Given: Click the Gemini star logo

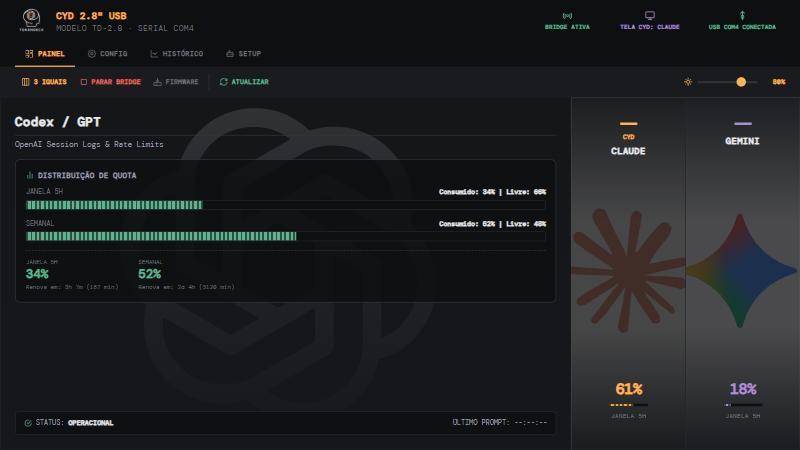Looking at the screenshot, I should 741,271.
